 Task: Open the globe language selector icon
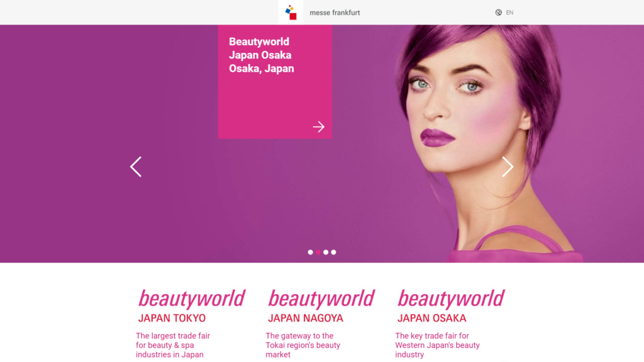coord(498,13)
